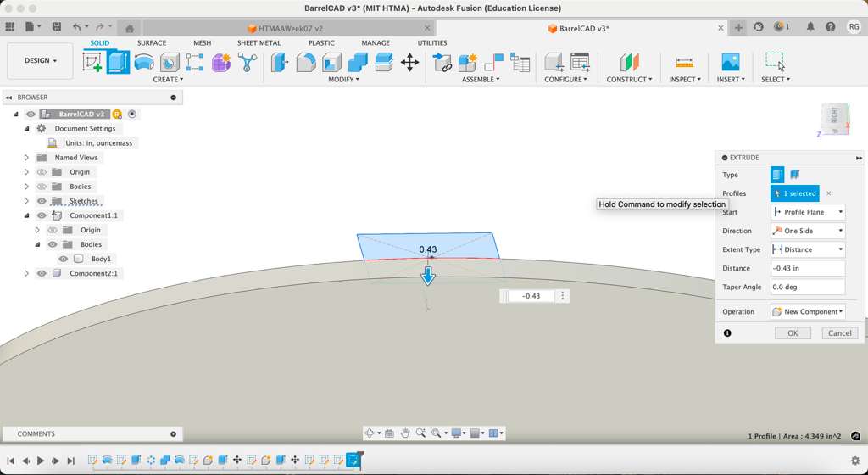The image size is (868, 475).
Task: Open the HTMAAWeek07 v2 document tab
Action: 290,28
